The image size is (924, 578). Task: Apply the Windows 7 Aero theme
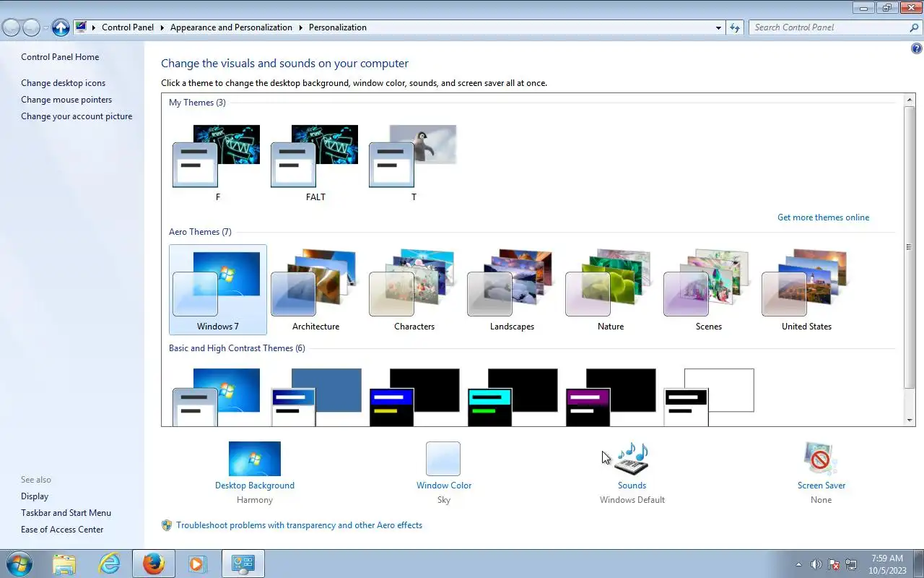(x=217, y=290)
